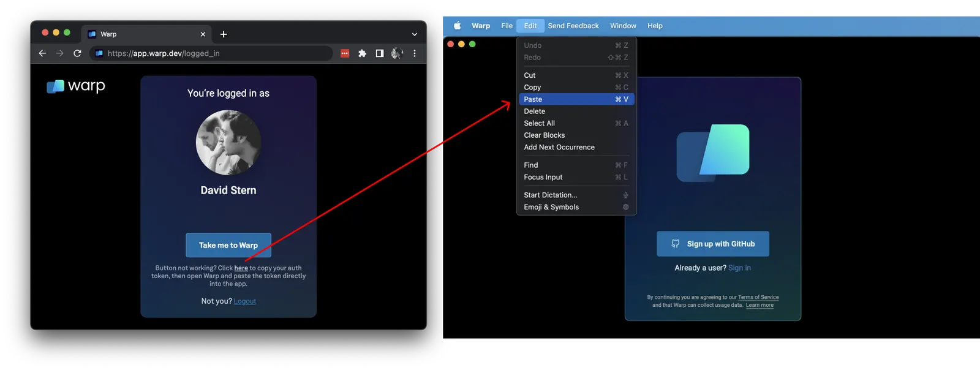Choose Clear Blocks from the Edit menu

576,135
